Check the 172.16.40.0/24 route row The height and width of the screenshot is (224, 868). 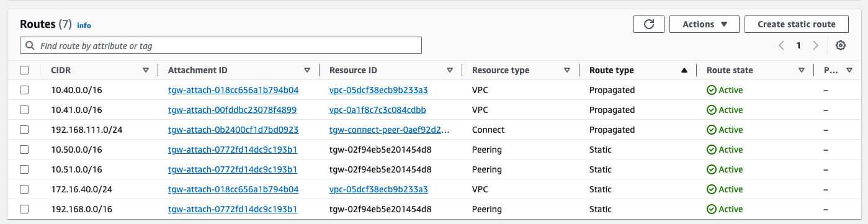tap(24, 189)
